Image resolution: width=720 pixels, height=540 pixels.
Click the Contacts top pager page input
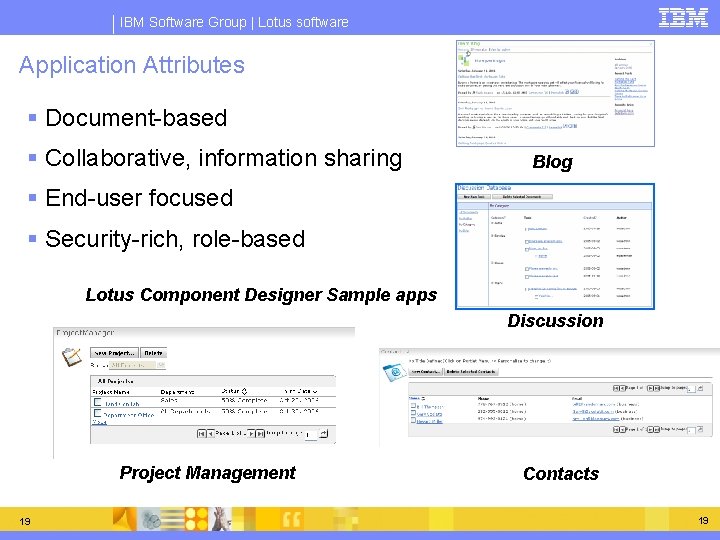(691, 389)
